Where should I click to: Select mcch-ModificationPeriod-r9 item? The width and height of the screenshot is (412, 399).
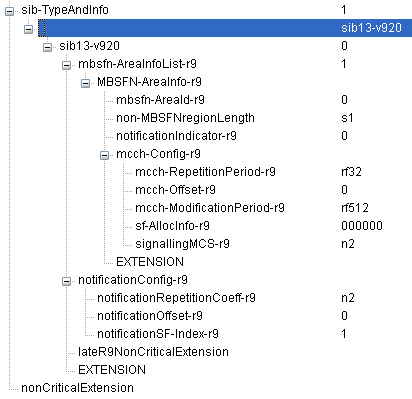coord(210,208)
